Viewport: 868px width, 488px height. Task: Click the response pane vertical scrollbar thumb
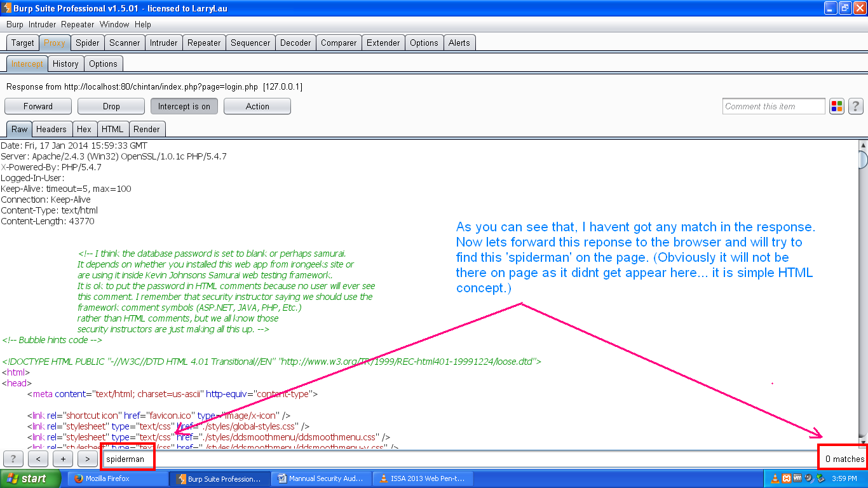[x=863, y=159]
